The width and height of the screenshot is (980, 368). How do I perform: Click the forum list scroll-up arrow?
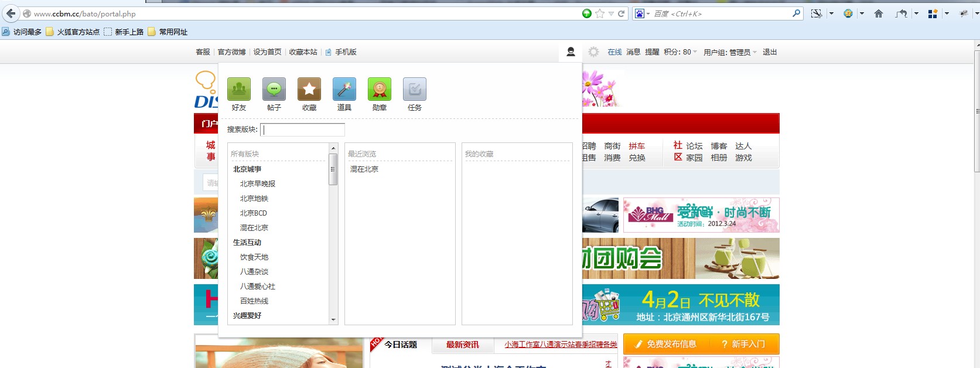click(333, 148)
